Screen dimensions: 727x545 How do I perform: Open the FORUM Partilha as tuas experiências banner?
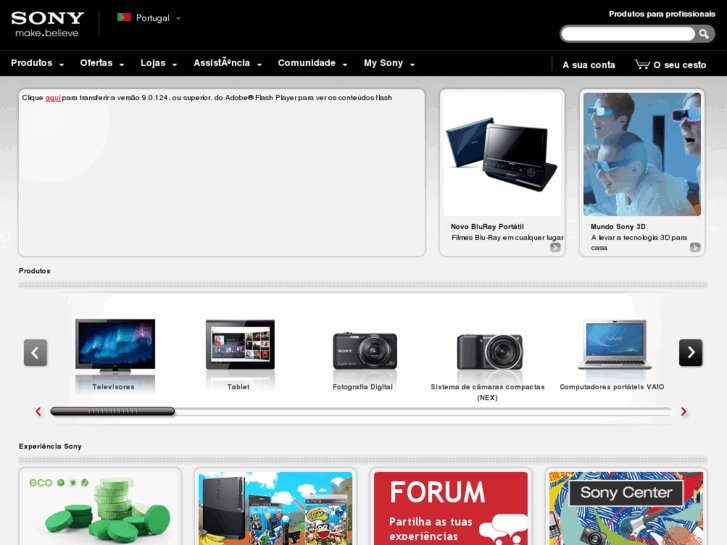(x=451, y=508)
